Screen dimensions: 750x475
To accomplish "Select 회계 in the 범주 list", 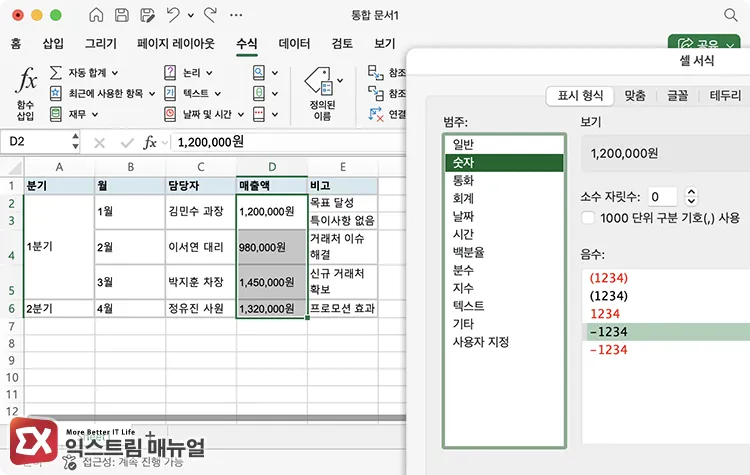I will point(504,198).
